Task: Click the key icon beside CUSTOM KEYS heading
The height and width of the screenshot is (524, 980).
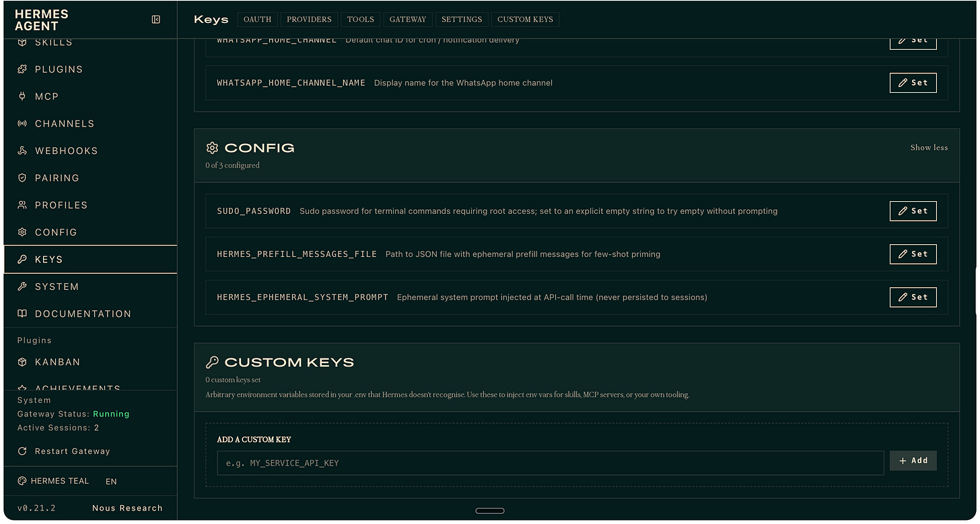Action: click(212, 363)
